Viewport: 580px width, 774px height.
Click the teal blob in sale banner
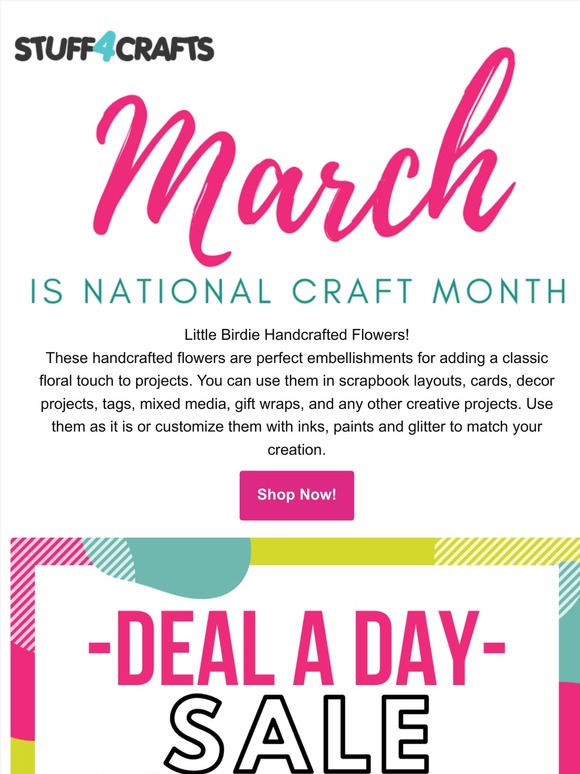pos(193,565)
